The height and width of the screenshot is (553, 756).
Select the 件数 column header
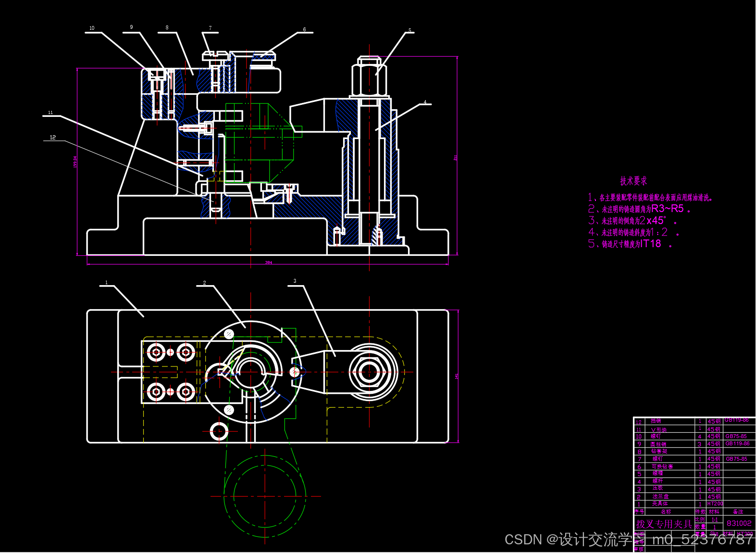700,512
